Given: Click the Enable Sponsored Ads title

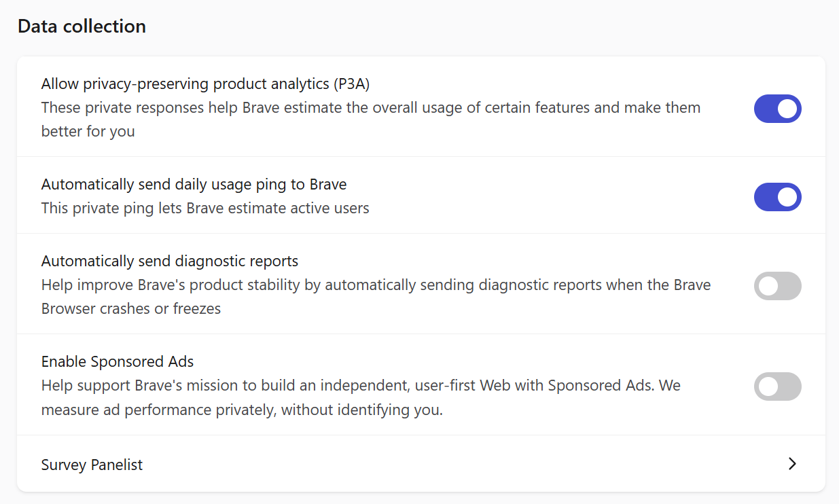Looking at the screenshot, I should (118, 361).
